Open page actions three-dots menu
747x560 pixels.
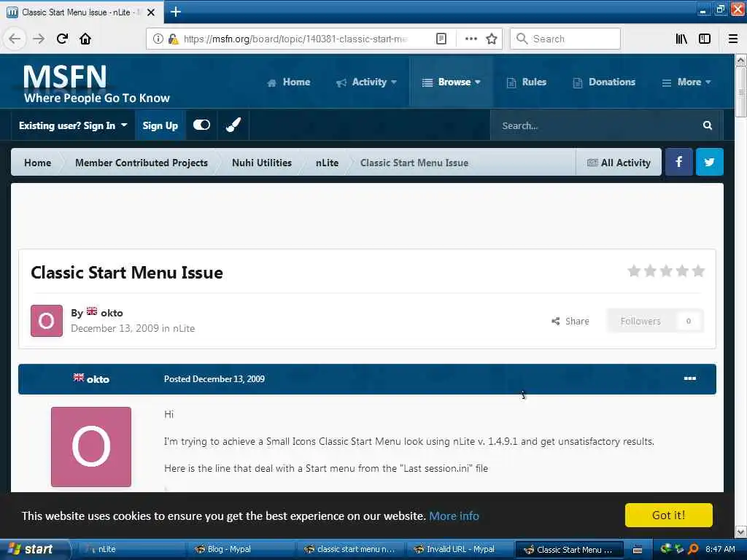coord(471,39)
